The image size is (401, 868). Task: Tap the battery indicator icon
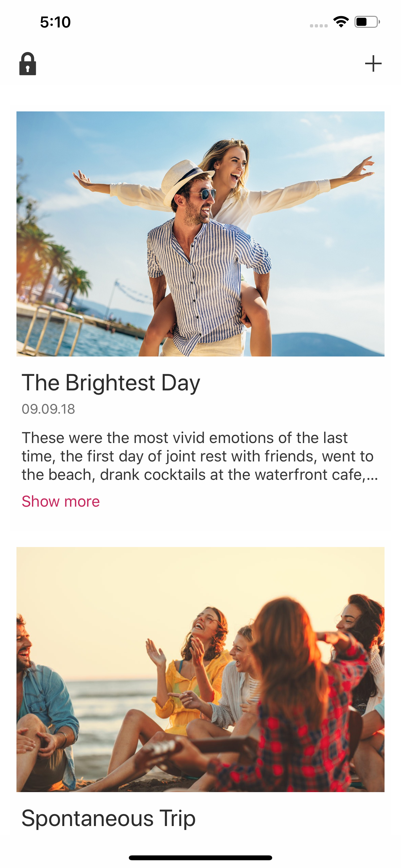pos(367,22)
